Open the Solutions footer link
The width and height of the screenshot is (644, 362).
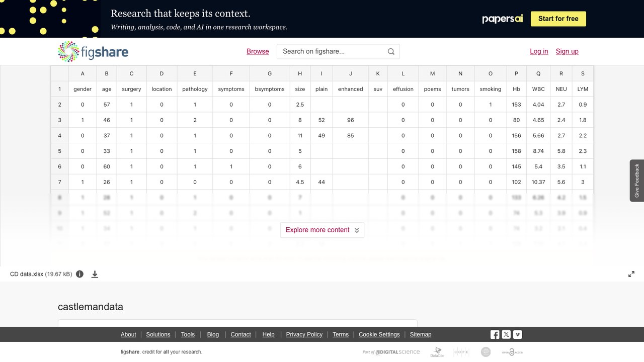(x=158, y=334)
